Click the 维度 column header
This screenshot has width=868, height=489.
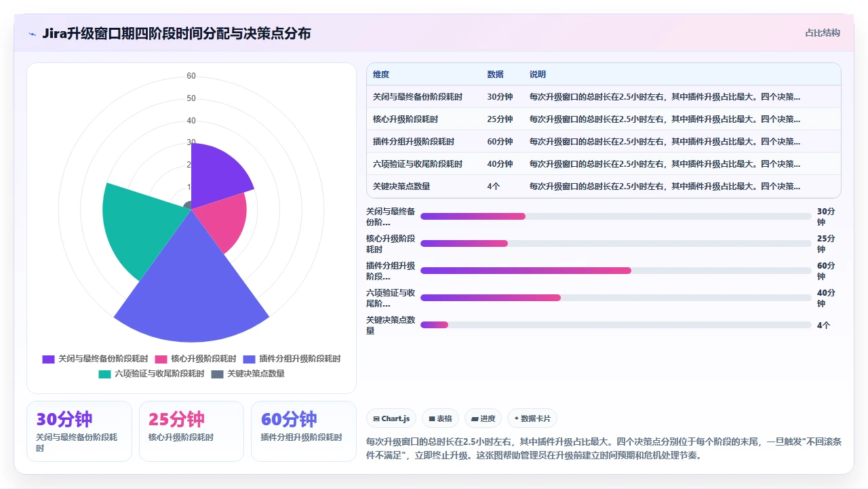381,75
